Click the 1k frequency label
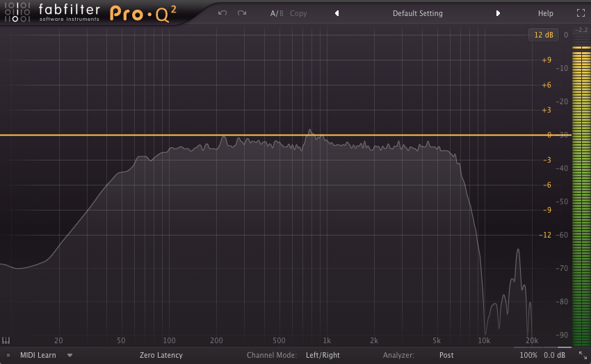The width and height of the screenshot is (591, 364). coord(327,340)
